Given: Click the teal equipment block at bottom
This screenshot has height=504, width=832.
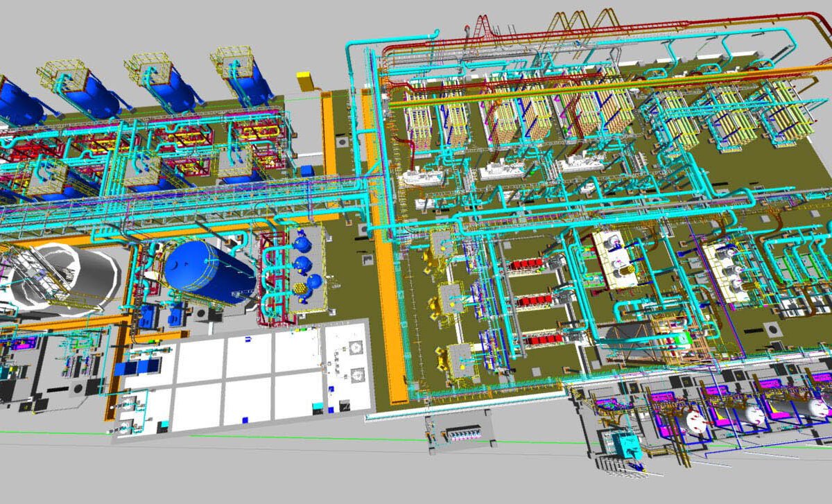Looking at the screenshot, I should 627,446.
